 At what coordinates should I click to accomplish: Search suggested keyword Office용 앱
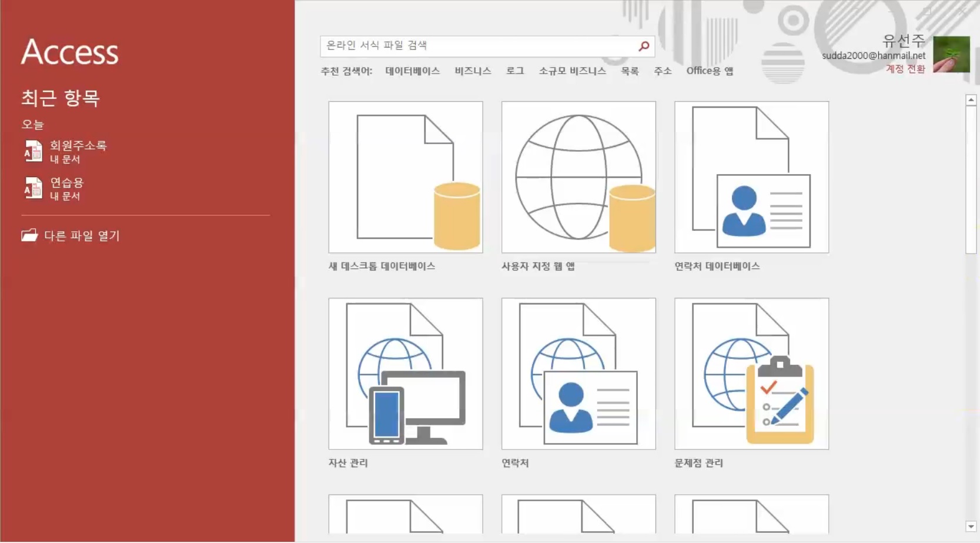tap(710, 71)
